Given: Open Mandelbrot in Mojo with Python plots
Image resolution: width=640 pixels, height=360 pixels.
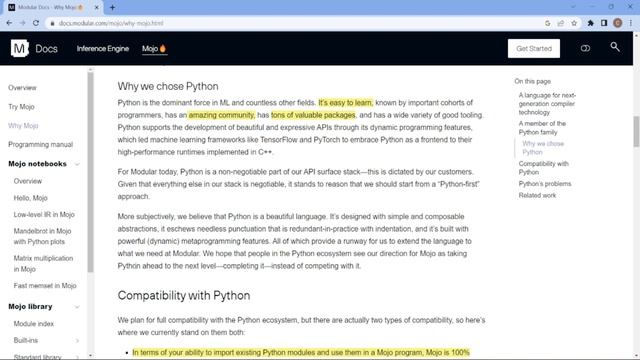Looking at the screenshot, I should (42, 236).
